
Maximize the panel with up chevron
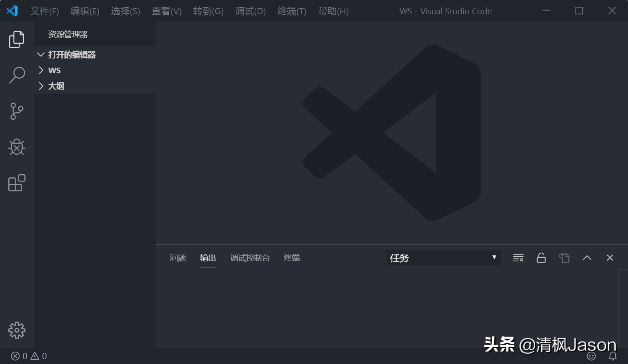[587, 258]
